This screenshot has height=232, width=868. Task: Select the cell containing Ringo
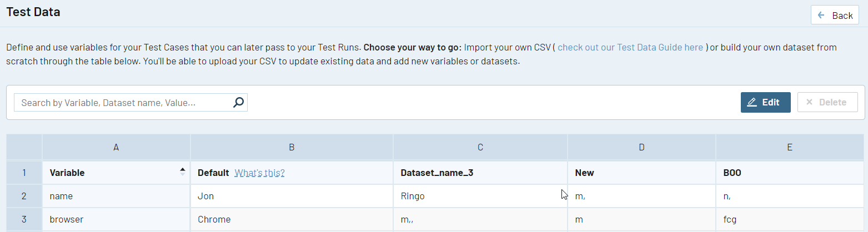click(x=480, y=196)
